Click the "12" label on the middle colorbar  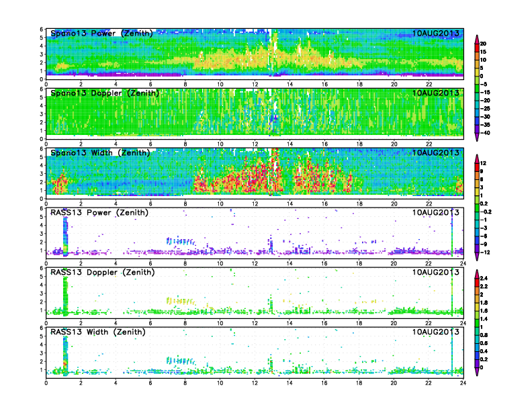(x=483, y=163)
